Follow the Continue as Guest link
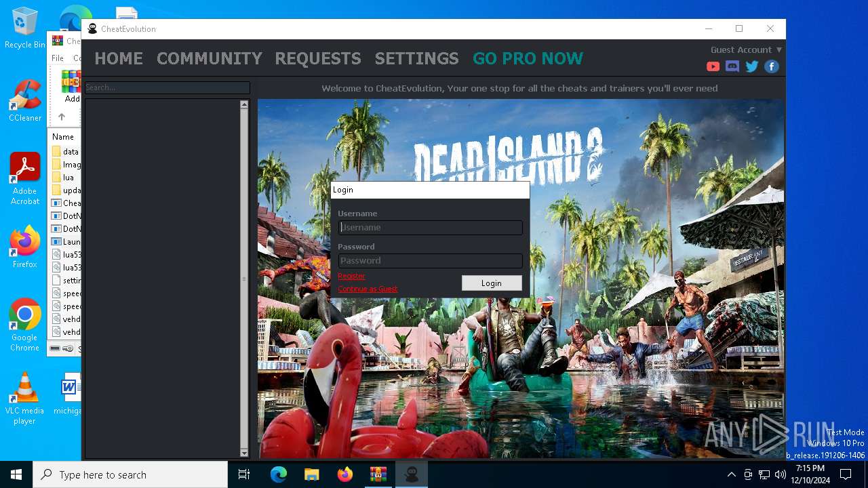 pos(368,289)
